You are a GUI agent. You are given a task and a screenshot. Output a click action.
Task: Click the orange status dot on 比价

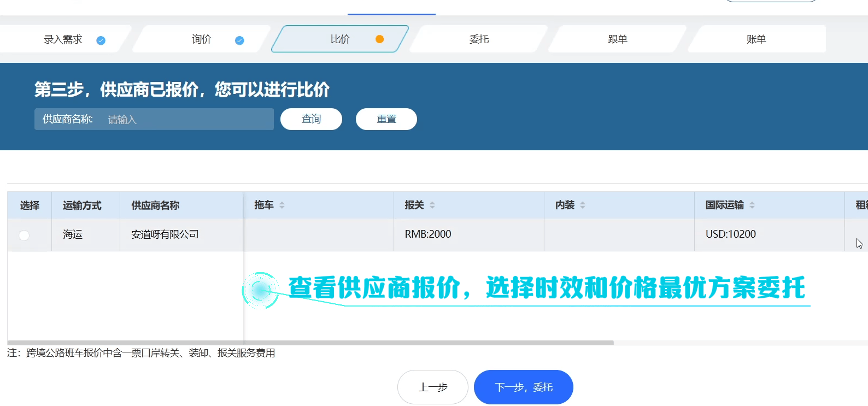point(379,39)
